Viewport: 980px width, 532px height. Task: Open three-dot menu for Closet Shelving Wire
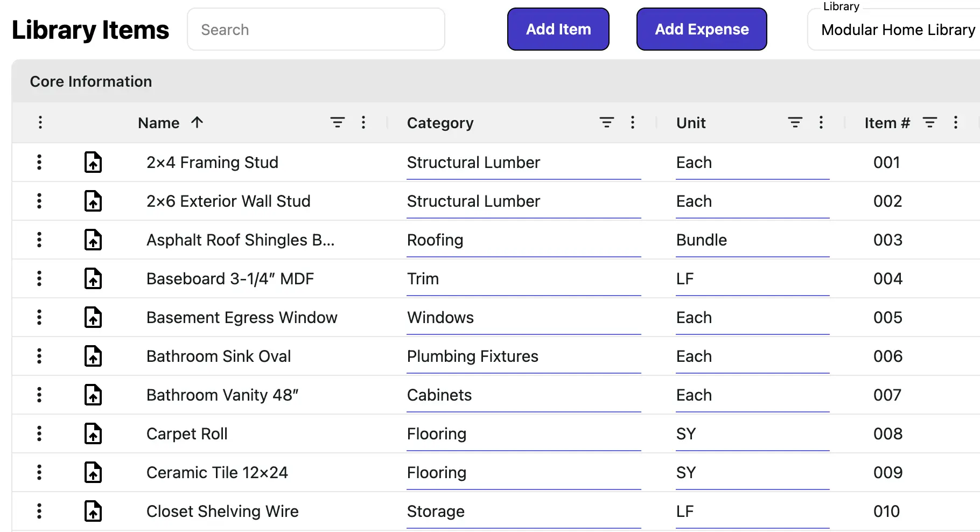pos(39,512)
